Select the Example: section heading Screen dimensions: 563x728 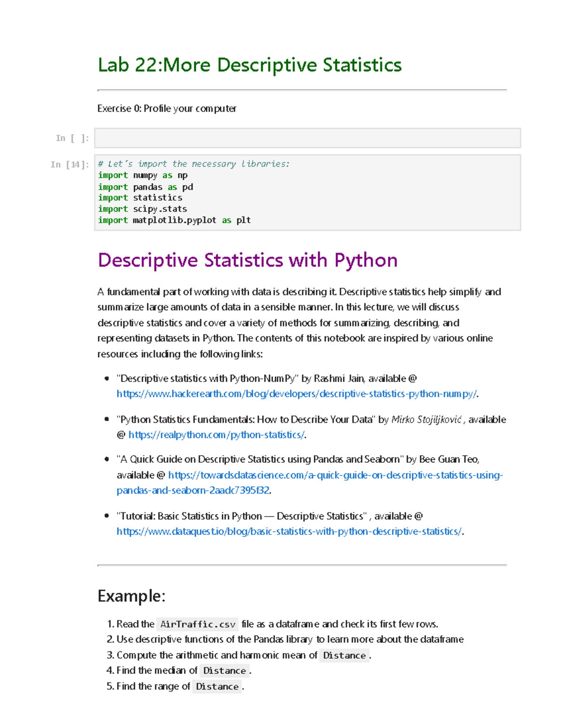[x=131, y=595]
